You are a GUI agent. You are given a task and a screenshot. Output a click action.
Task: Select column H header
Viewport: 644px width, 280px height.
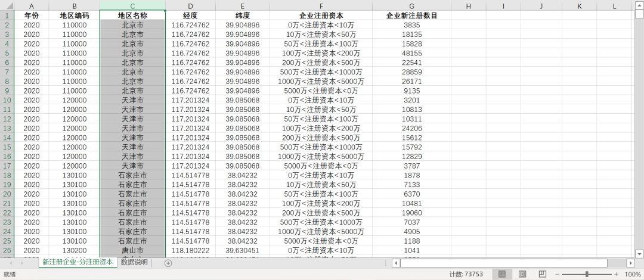pyautogui.click(x=469, y=6)
